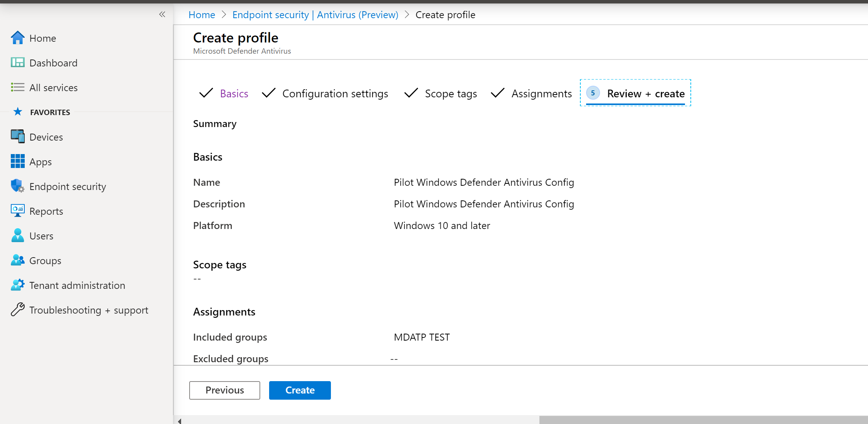Click the Groups people icon
The width and height of the screenshot is (868, 424).
[17, 260]
